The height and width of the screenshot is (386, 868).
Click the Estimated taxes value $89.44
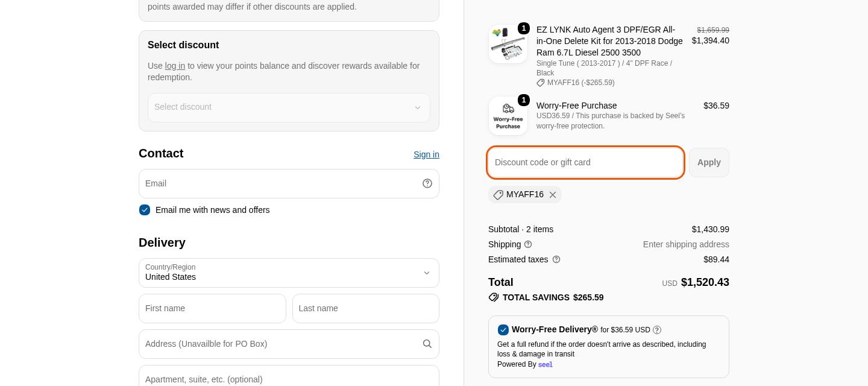click(716, 259)
